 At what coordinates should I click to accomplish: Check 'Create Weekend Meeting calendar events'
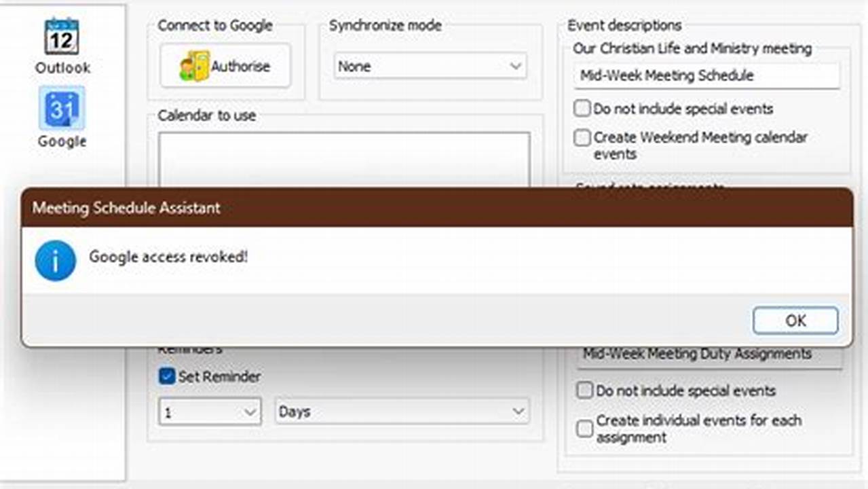(582, 138)
